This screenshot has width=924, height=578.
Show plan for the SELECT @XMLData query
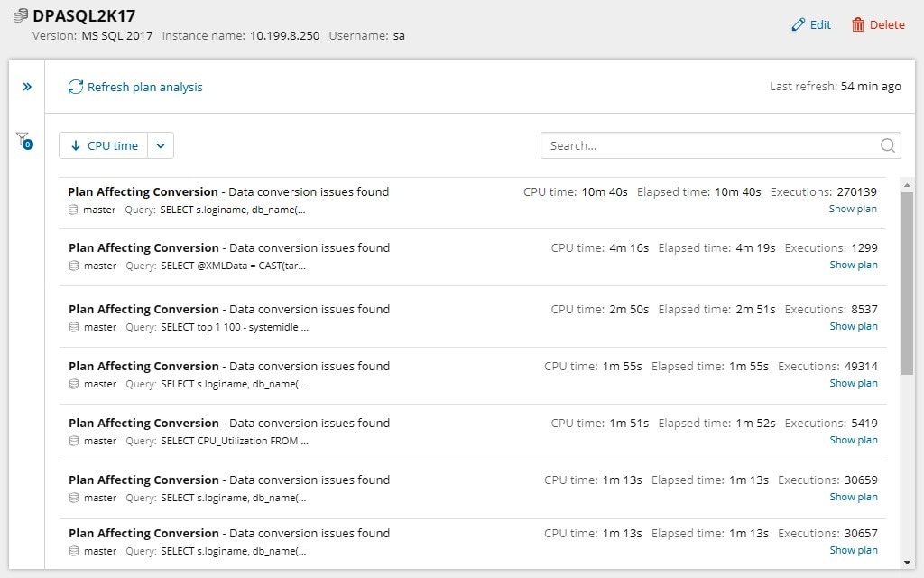click(852, 265)
